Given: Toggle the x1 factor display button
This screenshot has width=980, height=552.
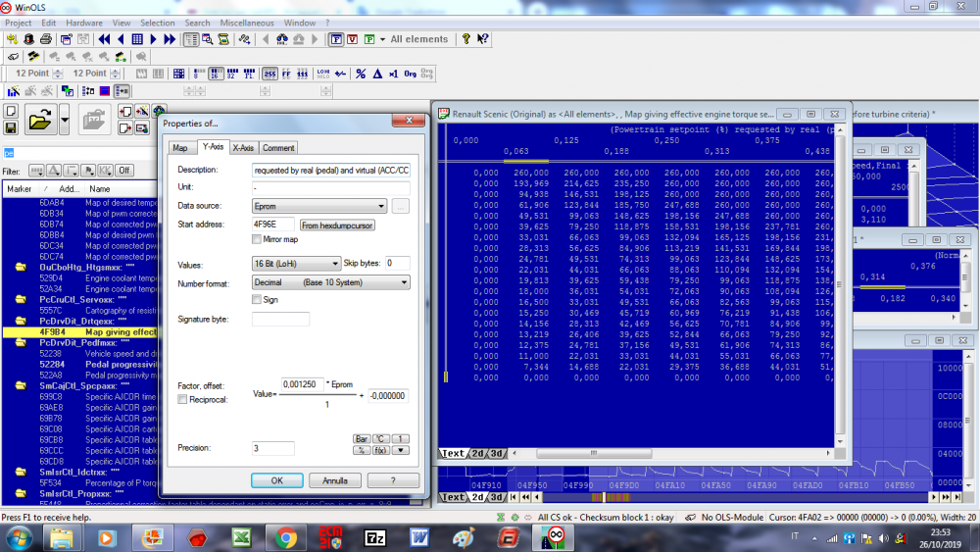Looking at the screenshot, I should click(x=393, y=74).
